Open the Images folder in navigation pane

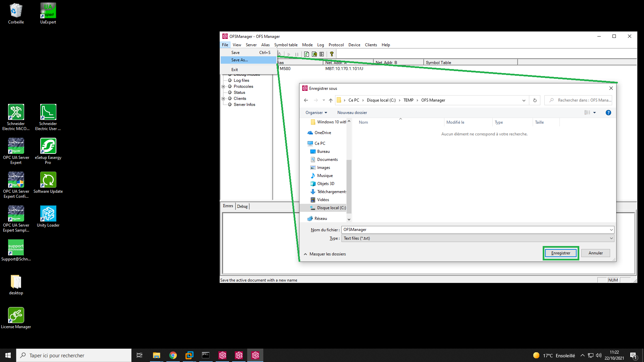(x=323, y=168)
